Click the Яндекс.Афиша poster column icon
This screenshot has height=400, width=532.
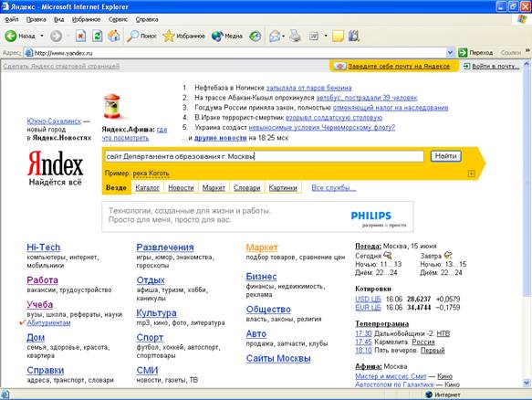click(111, 106)
